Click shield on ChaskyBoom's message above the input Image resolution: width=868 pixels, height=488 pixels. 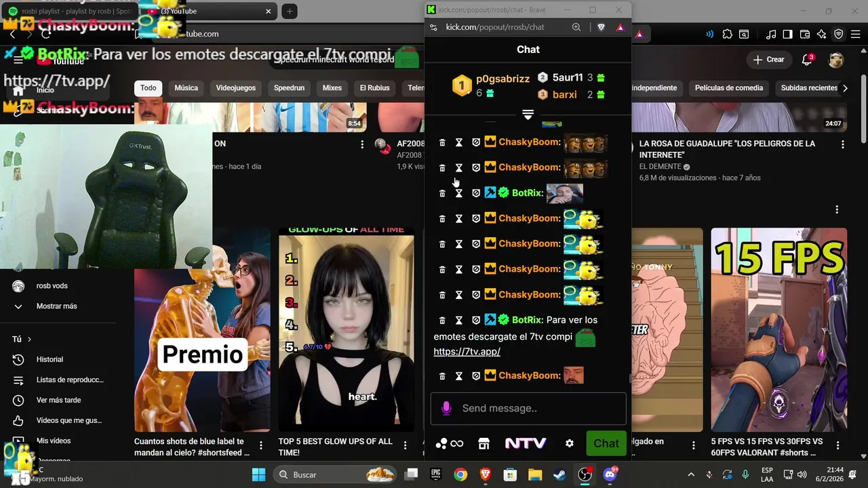tap(476, 375)
